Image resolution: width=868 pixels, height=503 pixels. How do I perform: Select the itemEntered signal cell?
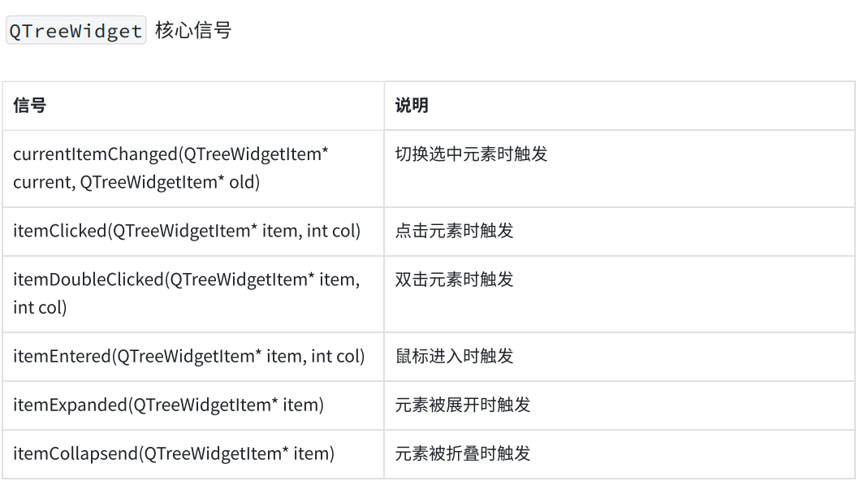coord(193,357)
